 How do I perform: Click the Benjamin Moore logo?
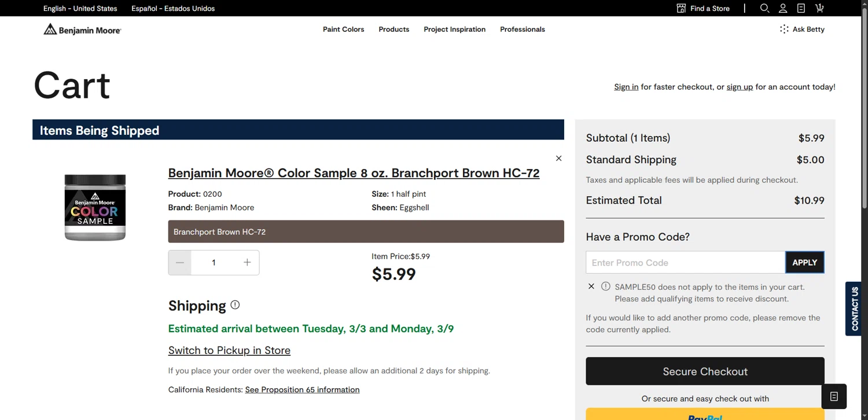(x=82, y=30)
